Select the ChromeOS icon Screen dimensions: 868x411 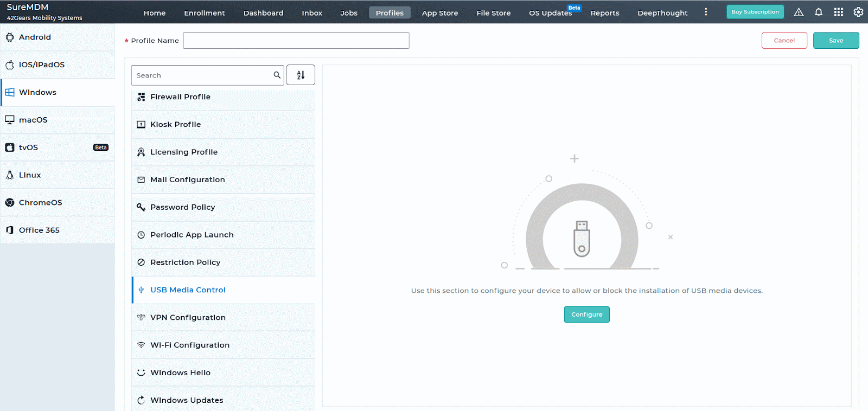tap(10, 203)
